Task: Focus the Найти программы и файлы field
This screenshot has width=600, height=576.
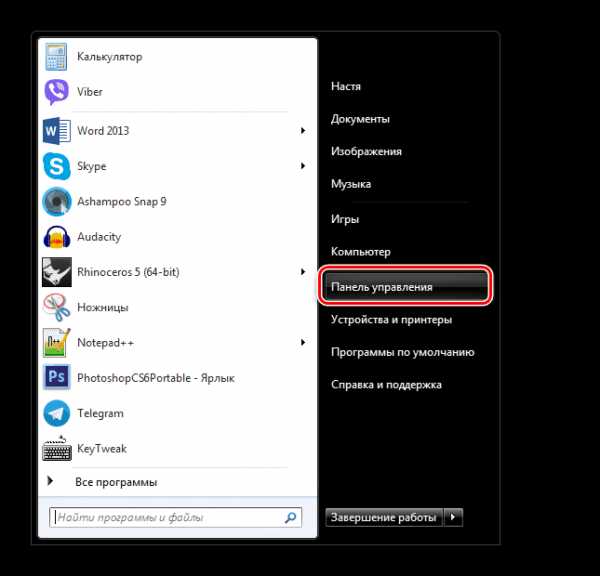Action: [176, 517]
